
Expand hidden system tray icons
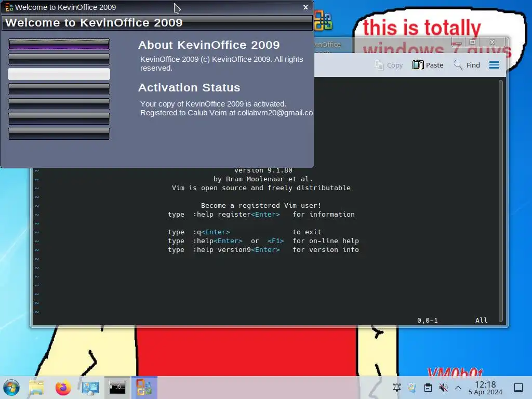click(x=458, y=387)
